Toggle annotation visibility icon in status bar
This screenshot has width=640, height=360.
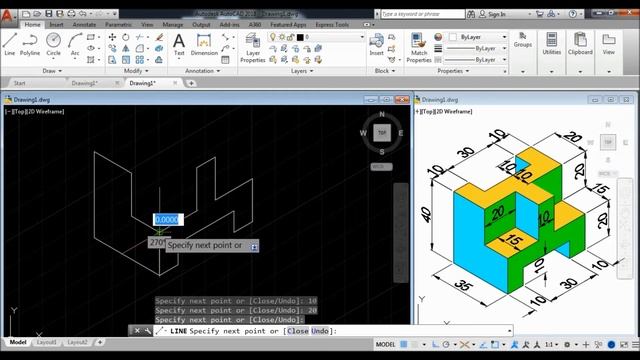click(x=515, y=344)
